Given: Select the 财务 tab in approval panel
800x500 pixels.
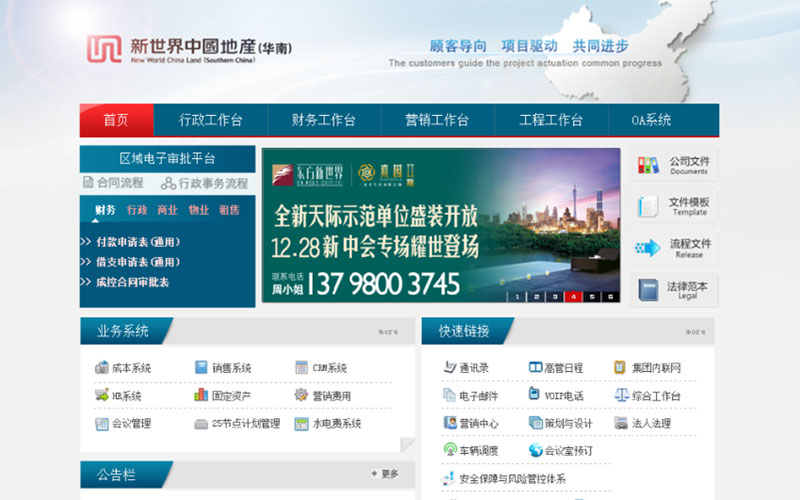Looking at the screenshot, I should [105, 210].
